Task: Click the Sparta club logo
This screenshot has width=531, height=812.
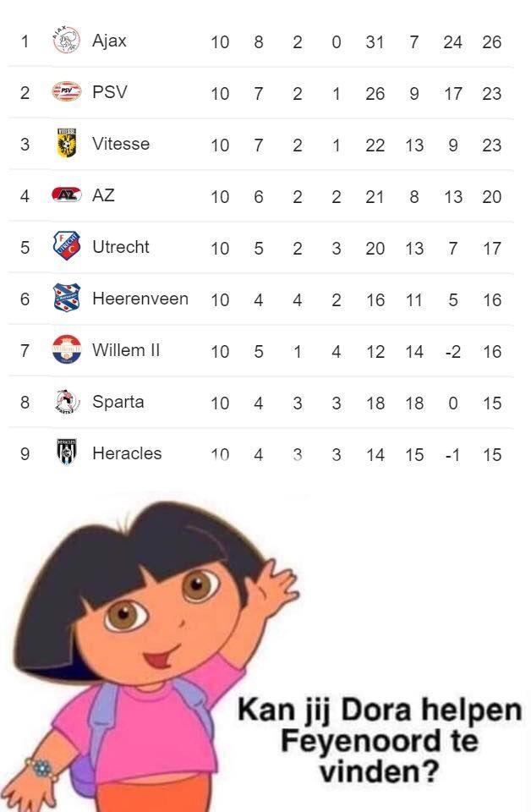Action: pos(66,401)
